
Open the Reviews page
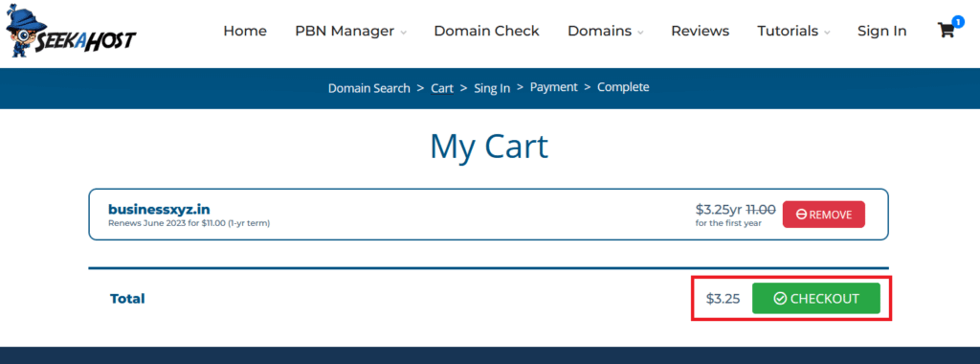pyautogui.click(x=700, y=31)
